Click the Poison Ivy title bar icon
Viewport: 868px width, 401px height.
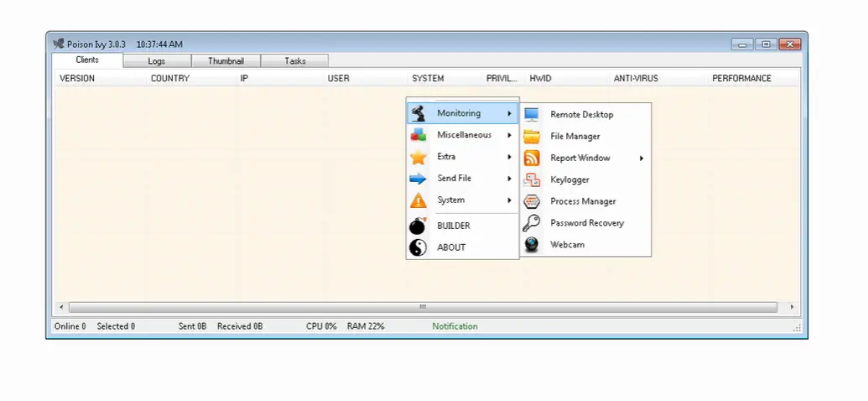point(58,44)
